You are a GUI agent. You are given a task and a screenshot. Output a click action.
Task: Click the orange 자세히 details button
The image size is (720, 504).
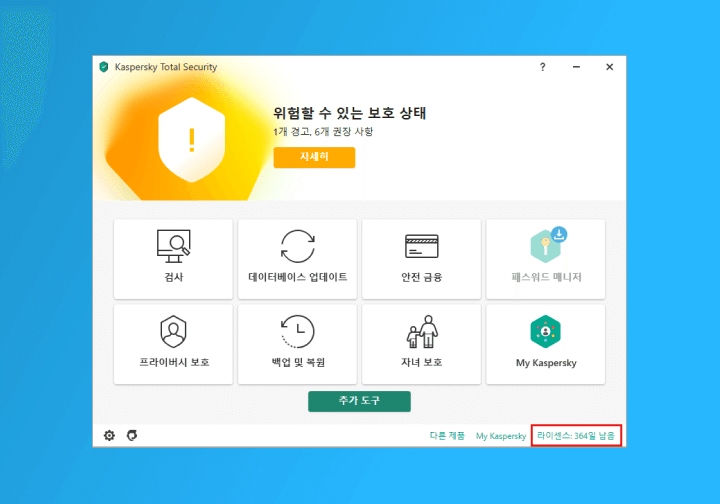(x=313, y=158)
